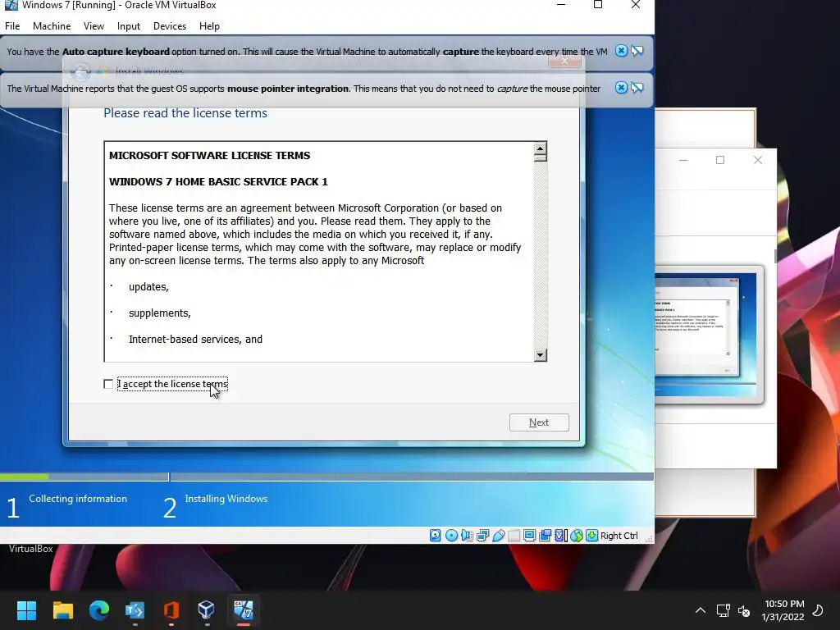Screen dimensions: 840x630
Task: Click the optical disc status icon
Action: [x=452, y=535]
